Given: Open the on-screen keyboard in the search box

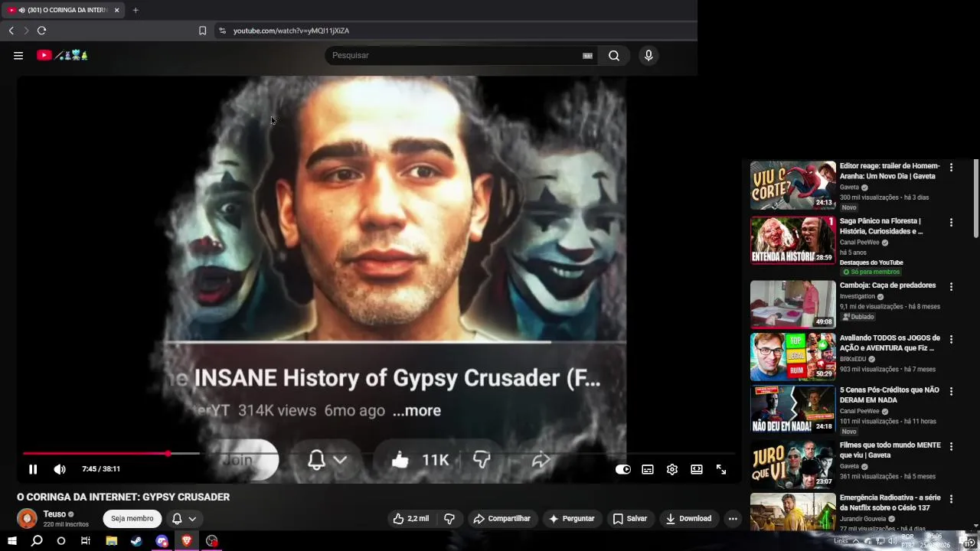Looking at the screenshot, I should pos(587,55).
